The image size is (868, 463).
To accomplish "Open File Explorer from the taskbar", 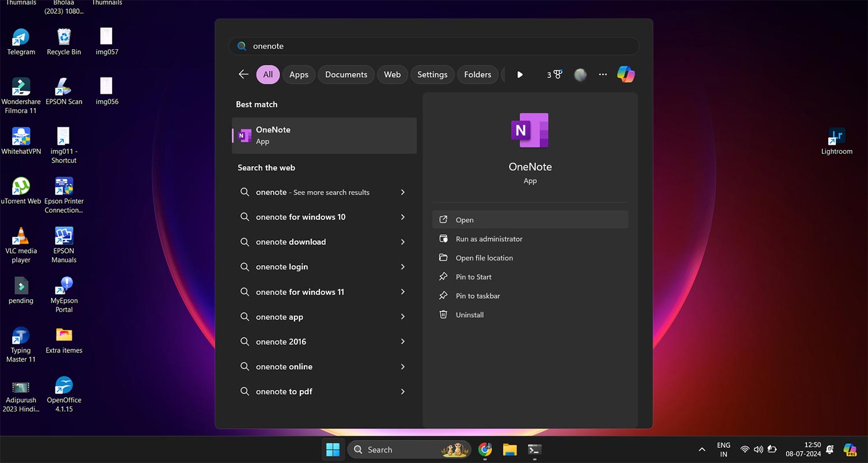I will coord(509,450).
